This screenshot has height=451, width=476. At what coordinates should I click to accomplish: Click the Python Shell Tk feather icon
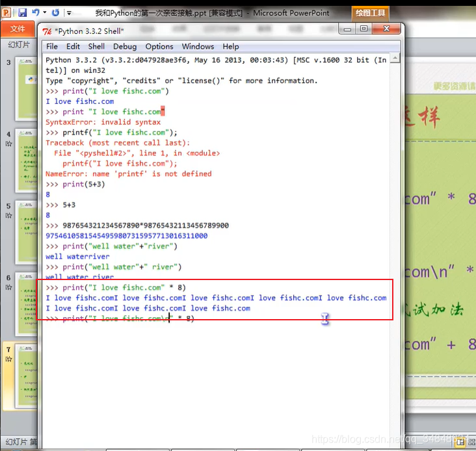coord(47,31)
